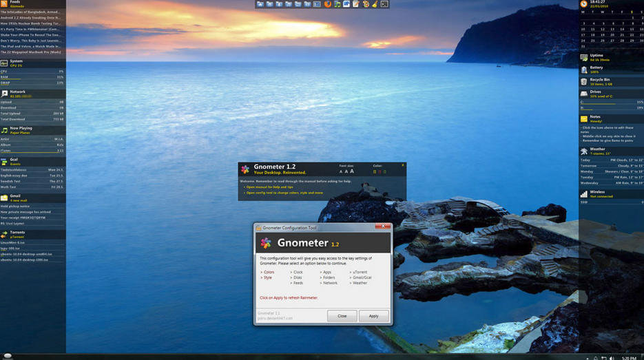
Task: Open the Gmail/Gcal option in Configuration Tool
Action: coord(361,277)
